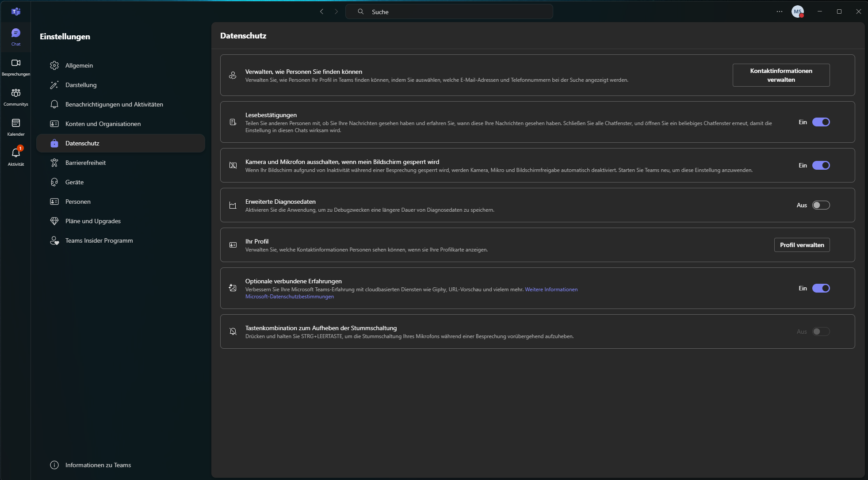Turn off Optionale verbundene Erfahrungen
Screen dimensions: 868x480
tap(820, 288)
